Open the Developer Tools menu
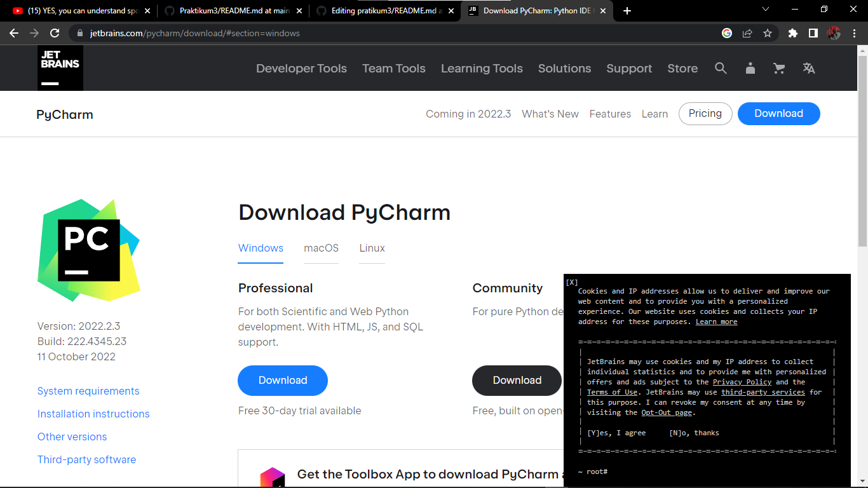Screen dimensions: 868x488 [x=301, y=68]
